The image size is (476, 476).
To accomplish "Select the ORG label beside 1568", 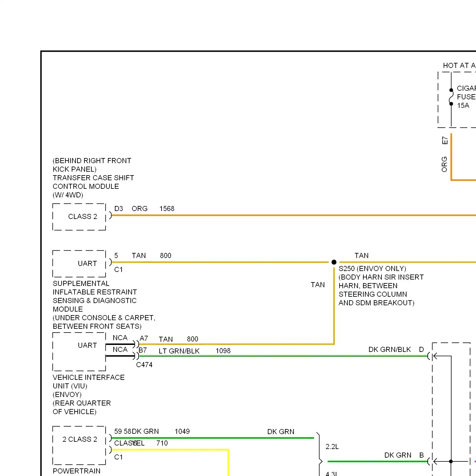I will pyautogui.click(x=140, y=209).
